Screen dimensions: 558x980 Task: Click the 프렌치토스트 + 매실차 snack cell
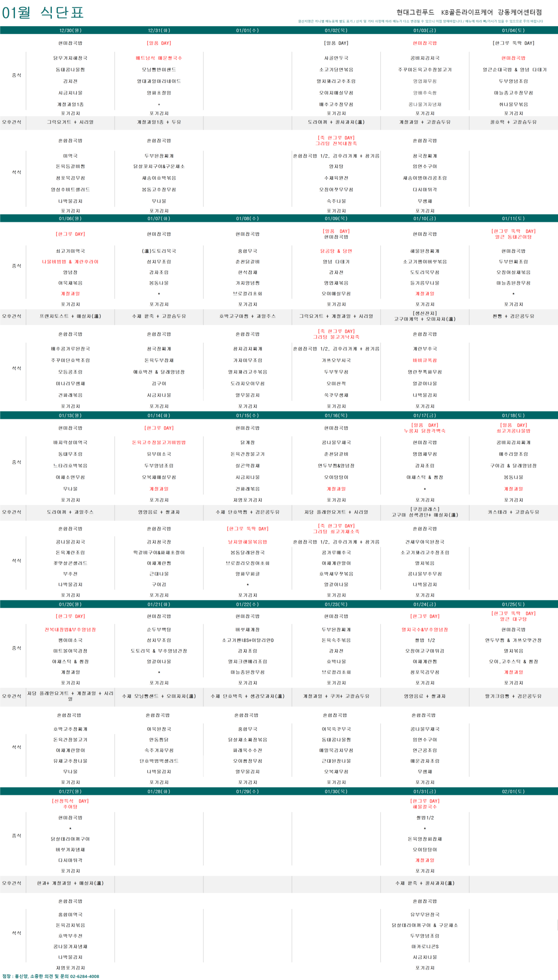coord(70,316)
